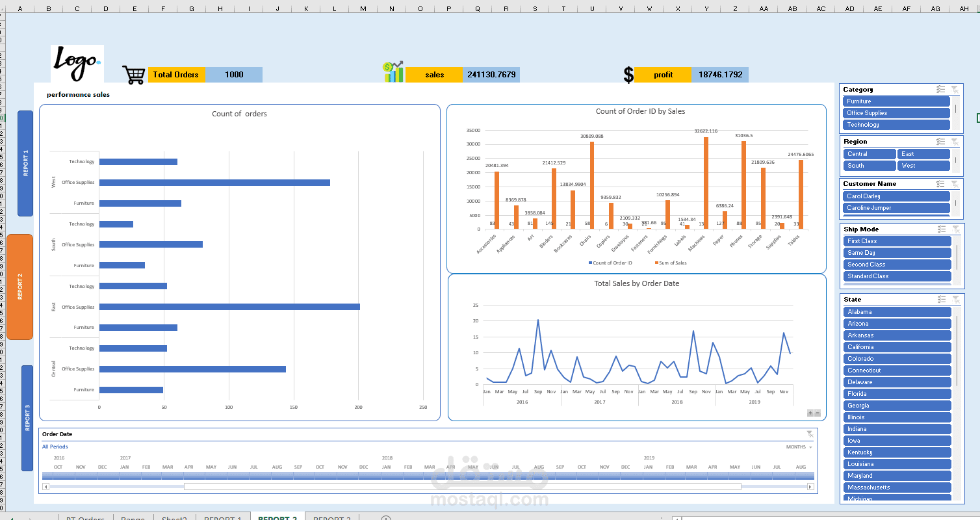Click the Total Orders label box

click(176, 75)
